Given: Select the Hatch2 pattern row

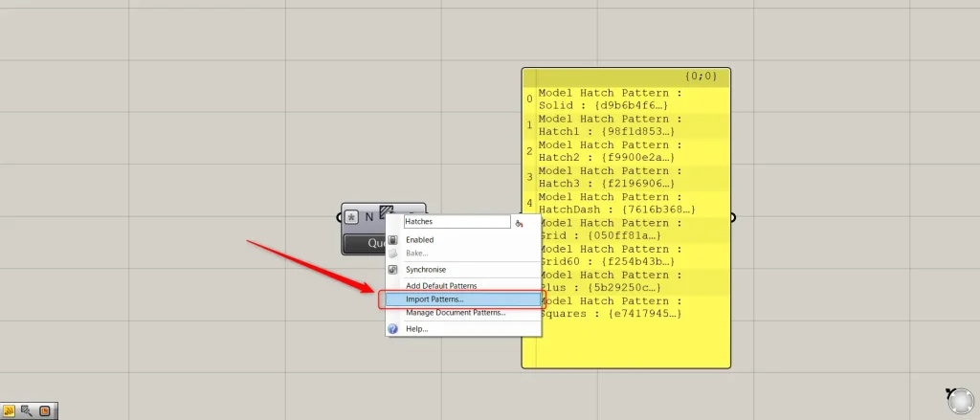Looking at the screenshot, I should pos(626,151).
